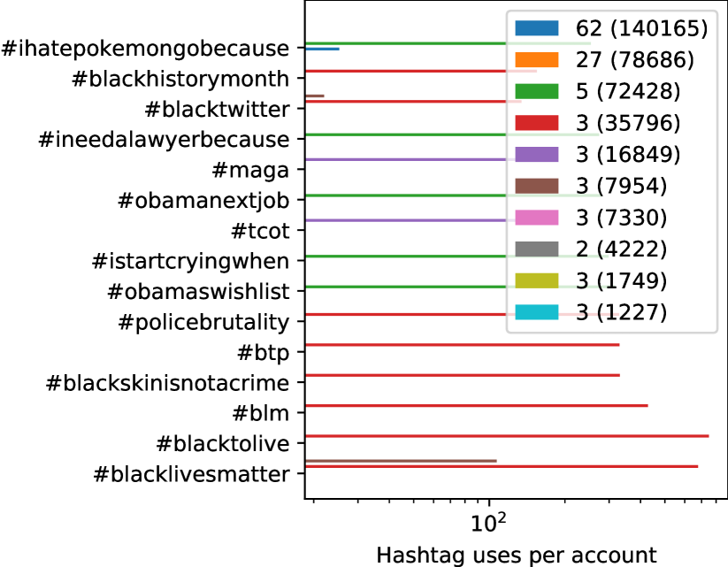
Task: Click the long brown bar at #blacklivesmatter
Action: coord(400,461)
